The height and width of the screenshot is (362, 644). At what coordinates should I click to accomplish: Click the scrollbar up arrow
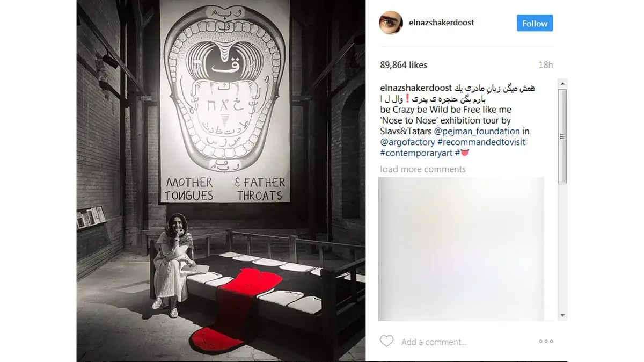tap(562, 84)
